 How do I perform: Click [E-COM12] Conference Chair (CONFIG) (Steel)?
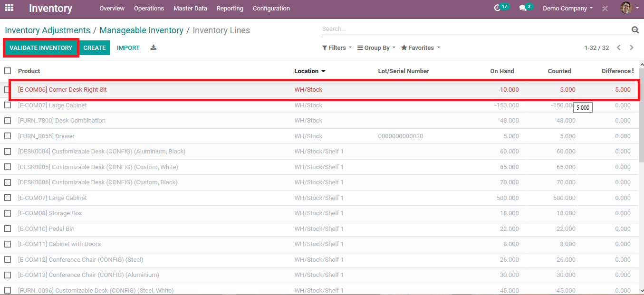click(x=81, y=260)
